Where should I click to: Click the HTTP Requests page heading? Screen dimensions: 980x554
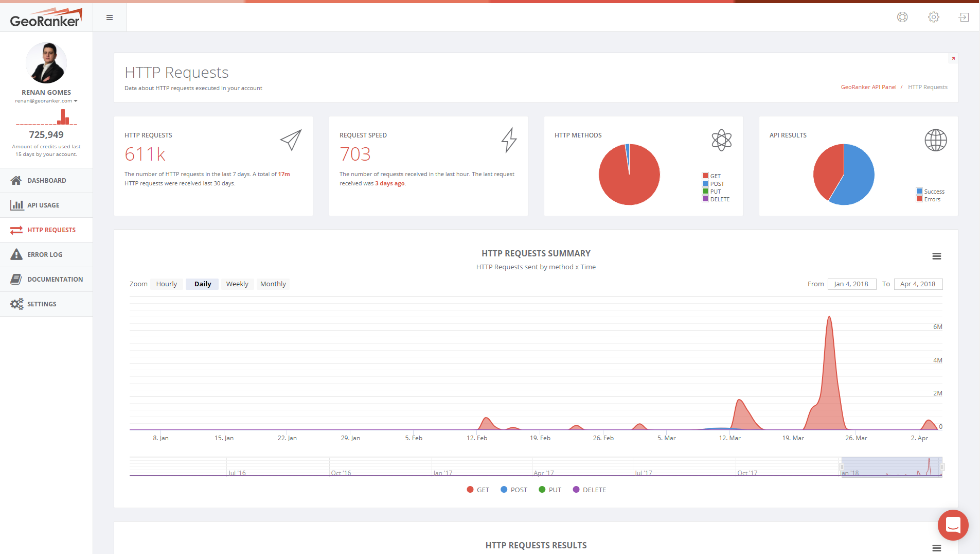pos(176,73)
